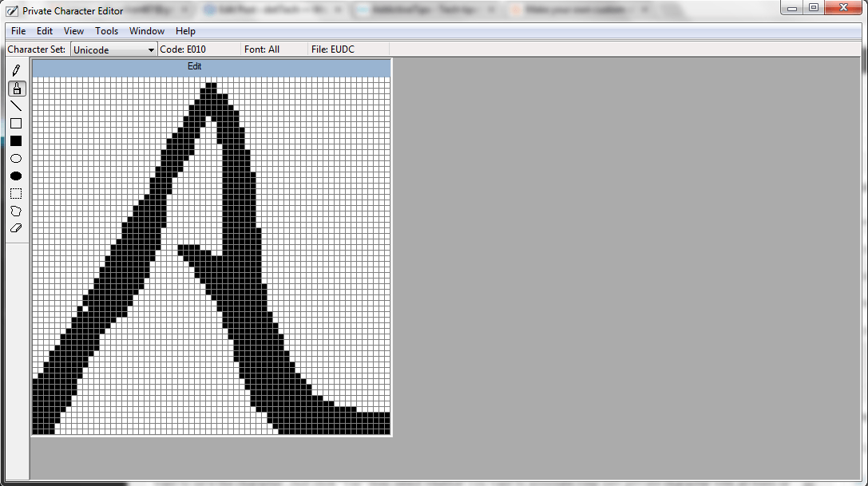Screen dimensions: 868x486
Task: Open the View menu
Action: (73, 31)
